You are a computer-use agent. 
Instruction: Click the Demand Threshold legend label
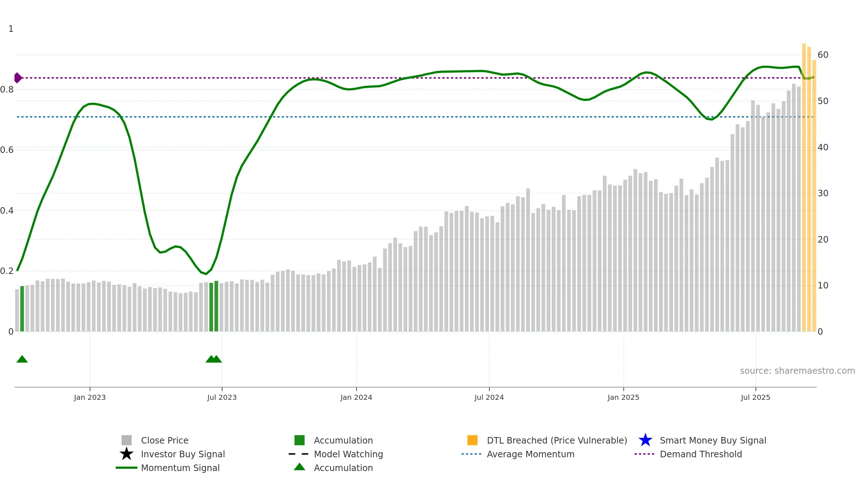tap(701, 454)
